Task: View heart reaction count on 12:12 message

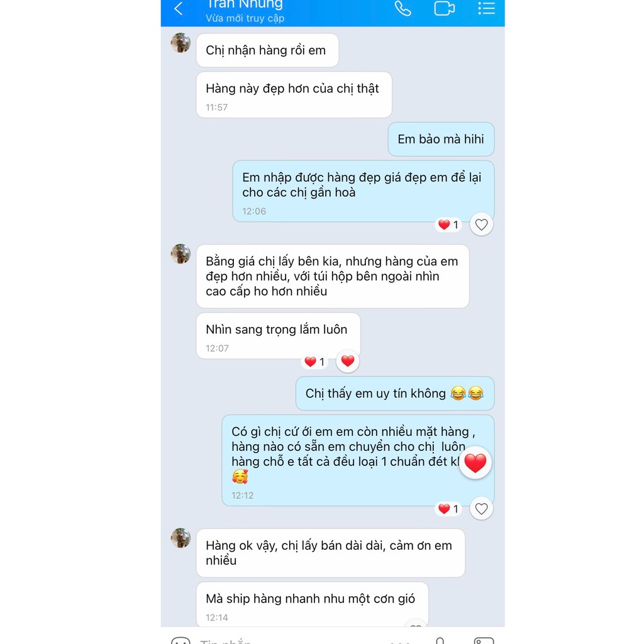Action: [x=448, y=509]
